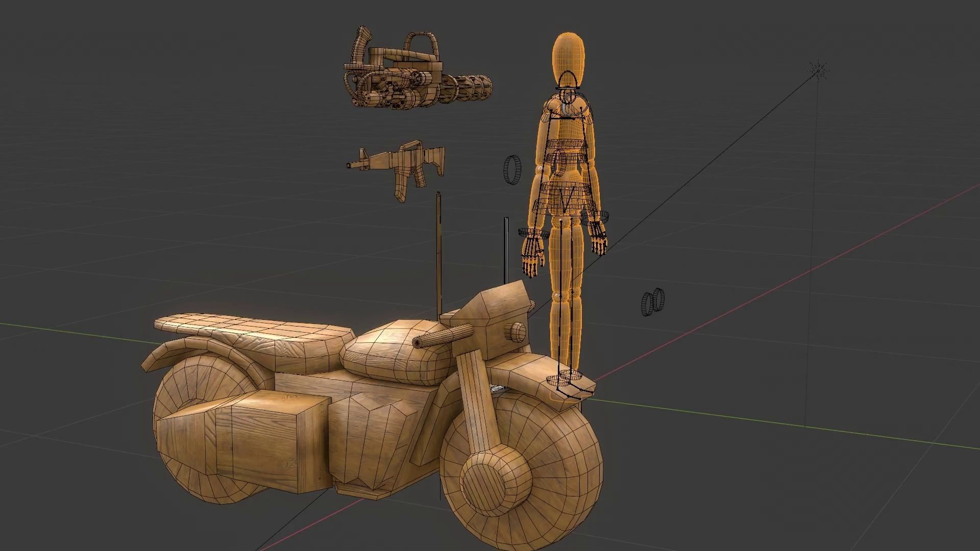Select the tall thin rod behind motorcycle
The image size is (980, 551).
438,255
